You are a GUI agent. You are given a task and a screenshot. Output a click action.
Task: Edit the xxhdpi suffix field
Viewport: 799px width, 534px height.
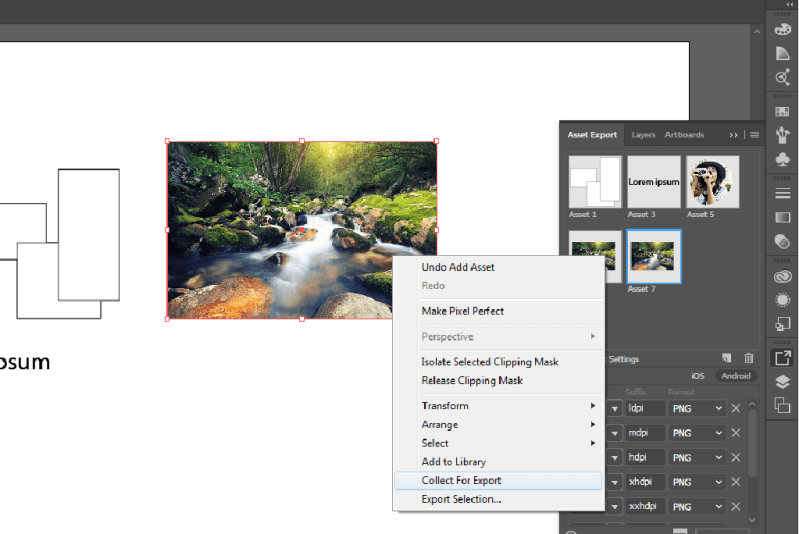pyautogui.click(x=646, y=506)
